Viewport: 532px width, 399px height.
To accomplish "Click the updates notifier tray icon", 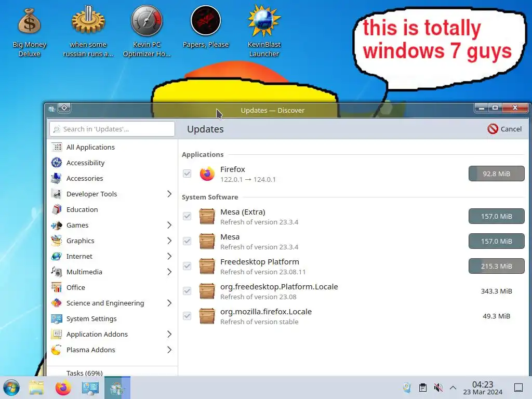I will (407, 388).
